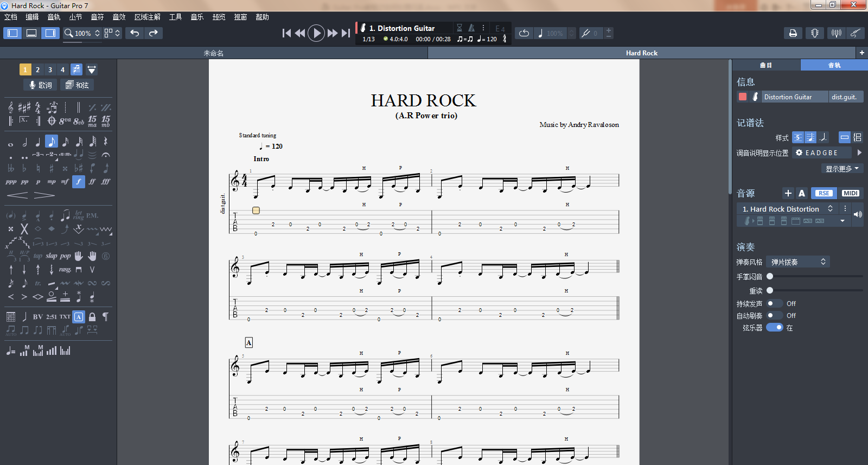This screenshot has height=465, width=868.
Task: Switch to the 曲目 tab
Action: coord(766,65)
